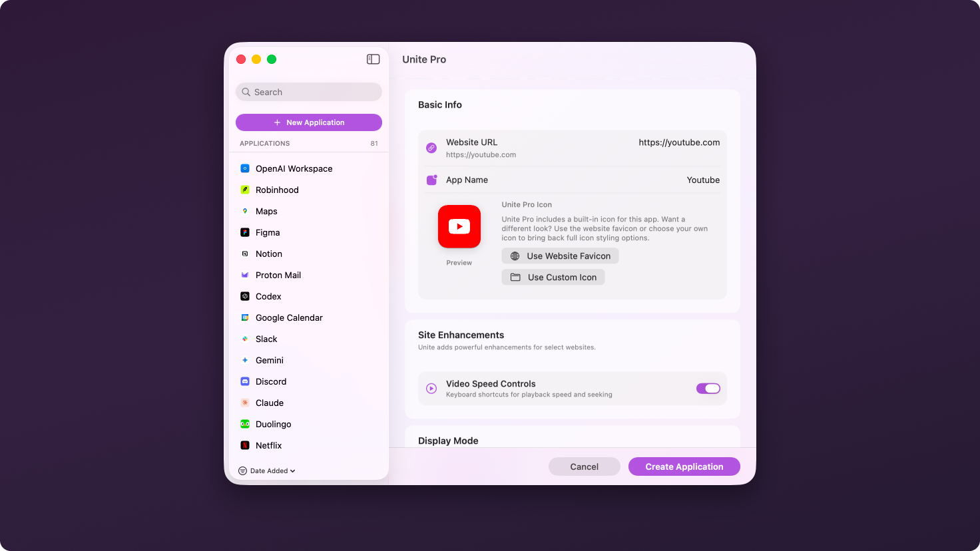Click Use Custom Icon button
The height and width of the screenshot is (551, 980).
[x=553, y=277]
